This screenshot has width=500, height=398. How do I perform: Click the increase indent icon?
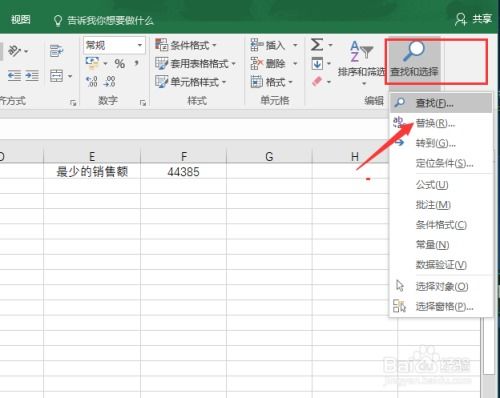32,76
